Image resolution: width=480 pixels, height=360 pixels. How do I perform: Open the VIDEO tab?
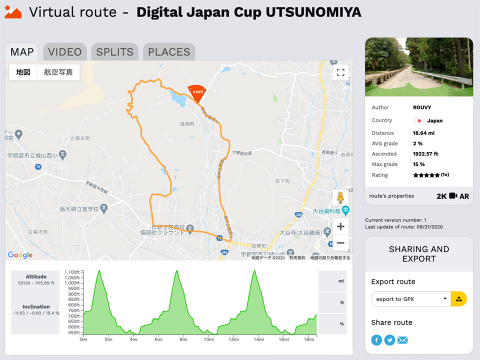[x=65, y=52]
